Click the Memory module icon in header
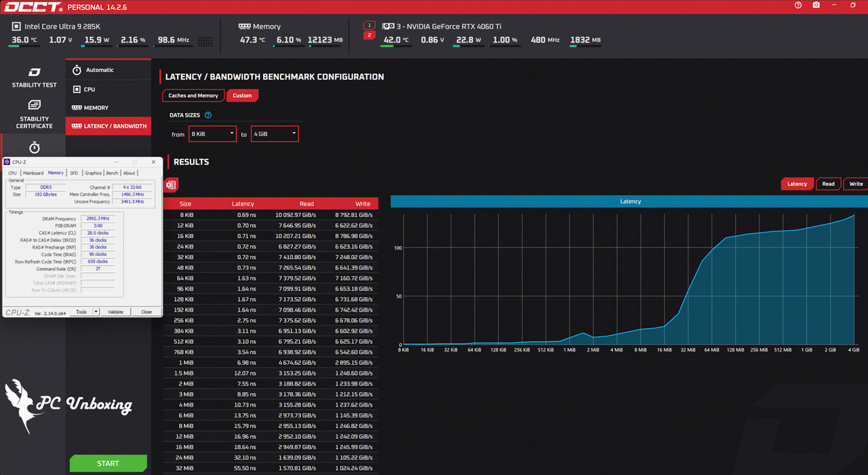Viewport: 868px width, 475px height. click(x=244, y=26)
